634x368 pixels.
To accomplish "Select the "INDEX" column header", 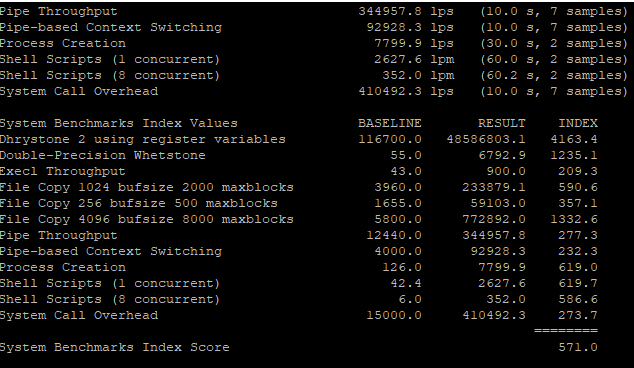I will pyautogui.click(x=578, y=123).
